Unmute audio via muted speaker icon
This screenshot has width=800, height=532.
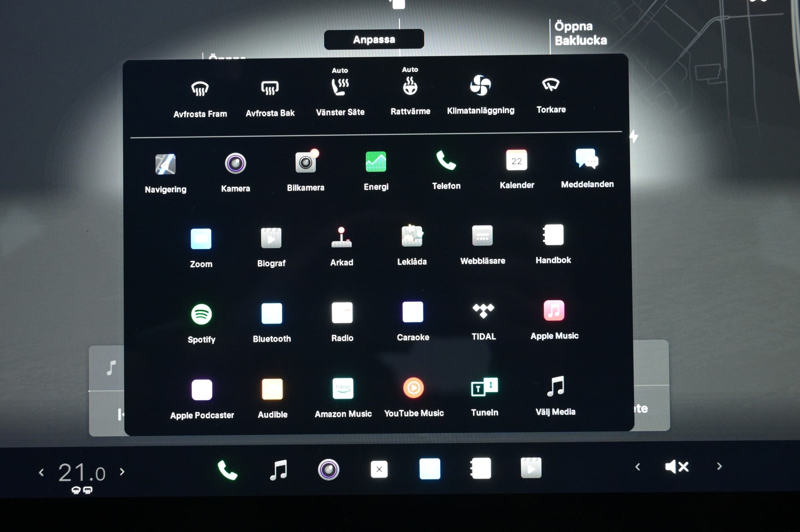[x=677, y=467]
